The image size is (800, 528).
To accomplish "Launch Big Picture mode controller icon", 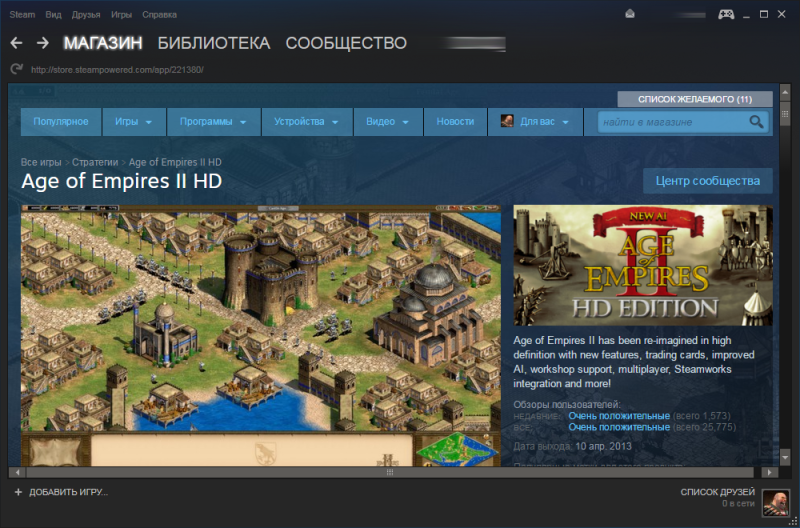I will pyautogui.click(x=726, y=14).
